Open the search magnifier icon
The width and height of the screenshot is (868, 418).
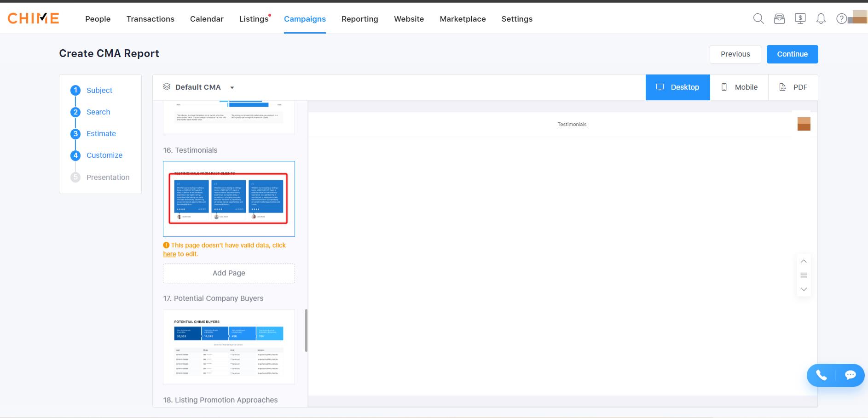(x=758, y=19)
